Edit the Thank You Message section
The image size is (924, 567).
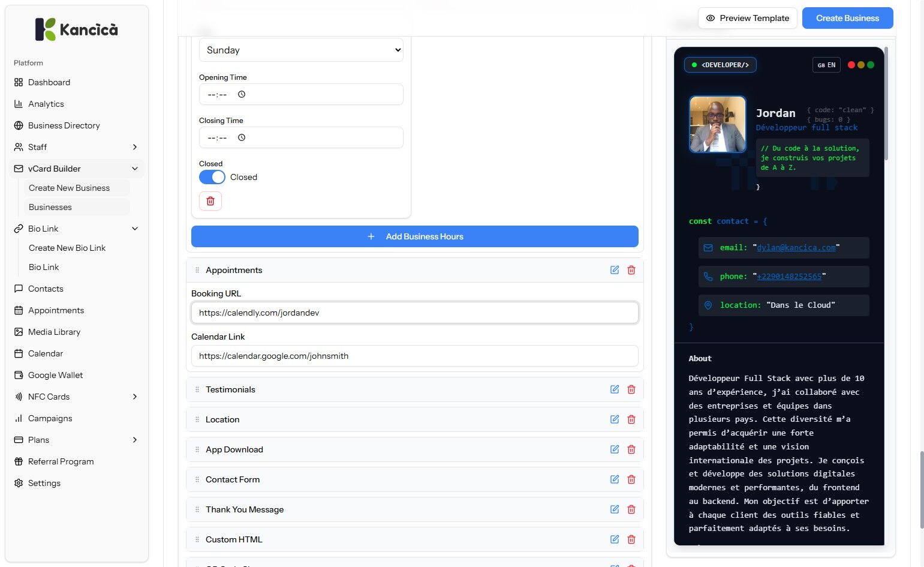tap(615, 509)
